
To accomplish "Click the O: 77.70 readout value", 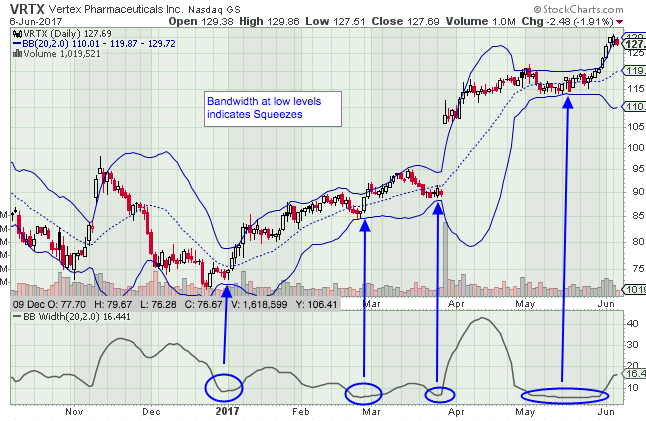I will point(69,305).
